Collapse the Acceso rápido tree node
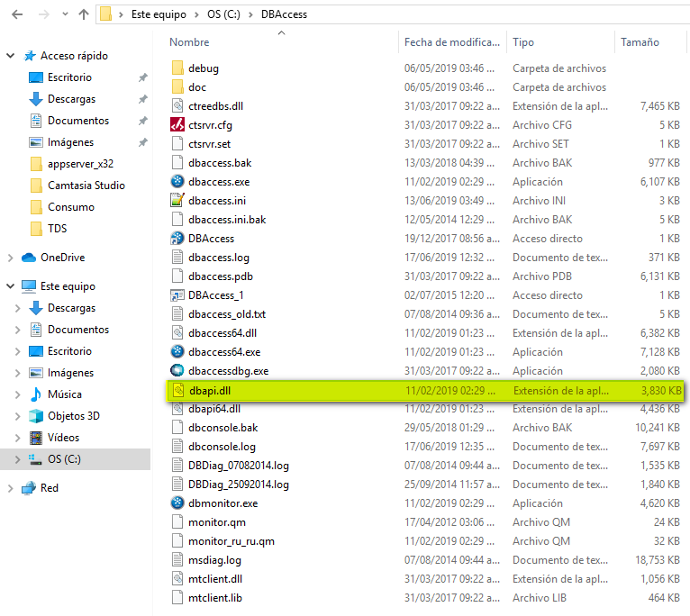Screen dimensions: 690x616 (x=11, y=56)
